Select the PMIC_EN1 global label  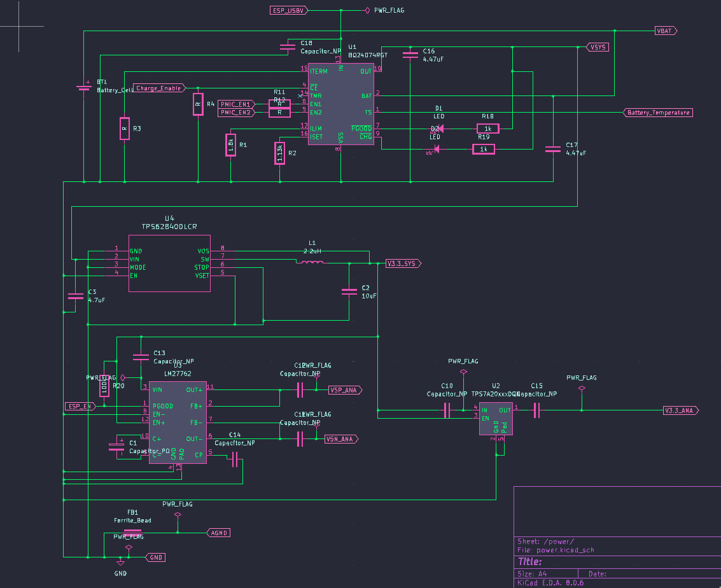236,104
